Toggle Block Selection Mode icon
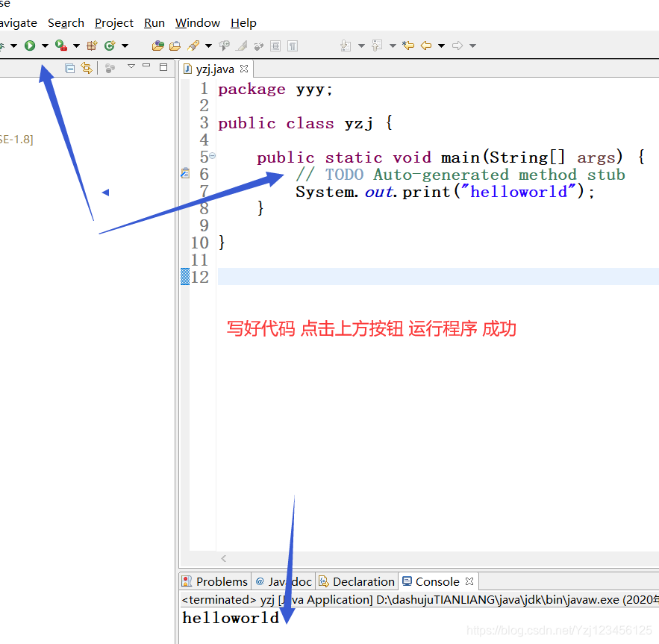This screenshot has width=659, height=644. (x=275, y=46)
